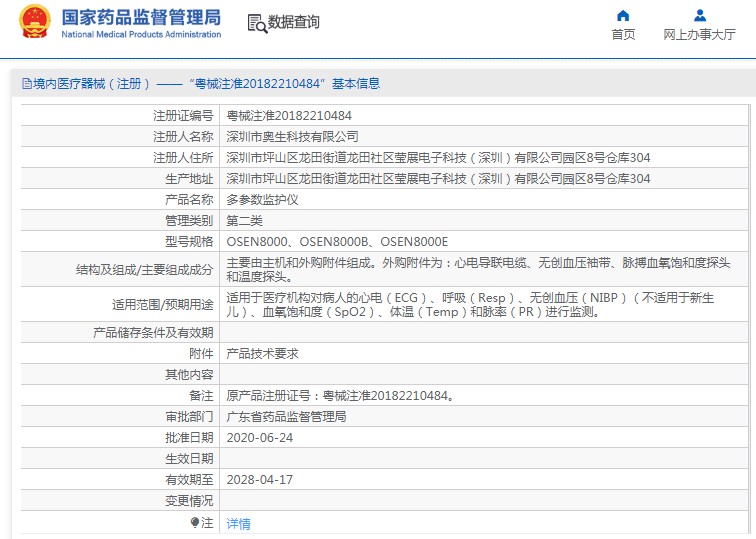Screen dimensions: 756x539
Task: Select model value OSEN8000、OSEN8000B、OSEN8000E
Action: click(337, 242)
